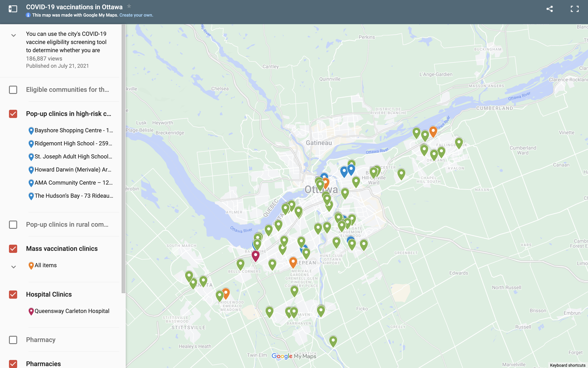
Task: Star this COVID-19 vaccinations map
Action: point(129,6)
